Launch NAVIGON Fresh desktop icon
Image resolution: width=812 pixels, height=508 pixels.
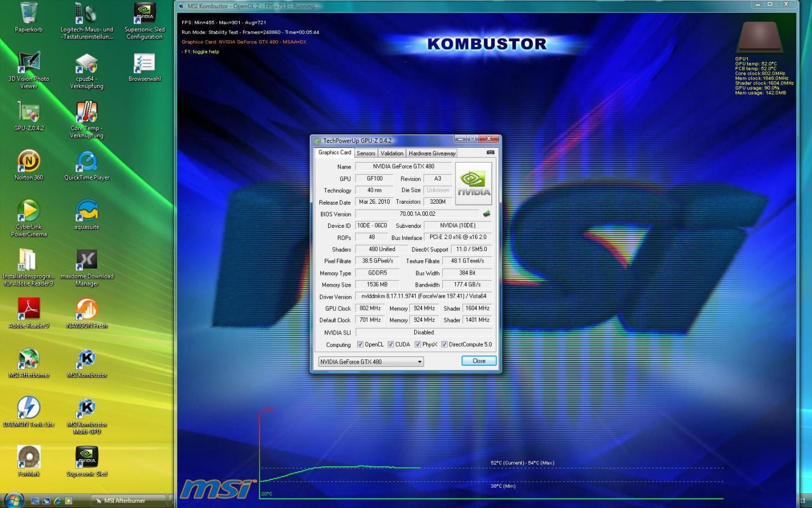point(87,314)
